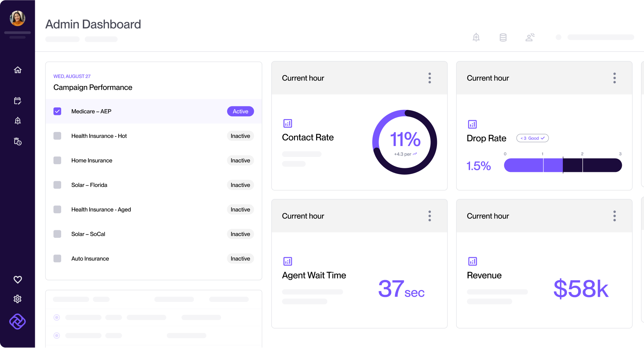
Task: Click the Inactive badge for Home Insurance
Action: pyautogui.click(x=240, y=160)
